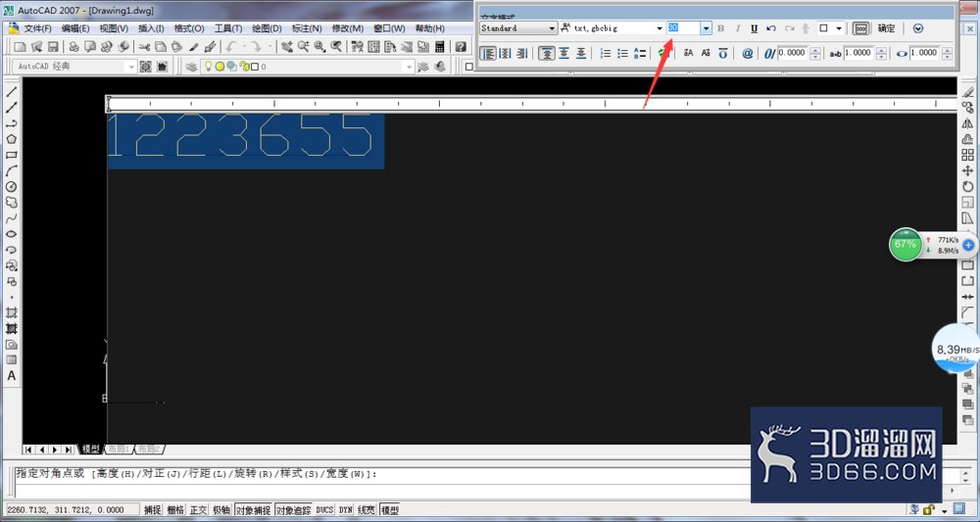Click the Undo arrow in standard toolbar
The width and height of the screenshot is (980, 522).
(231, 47)
